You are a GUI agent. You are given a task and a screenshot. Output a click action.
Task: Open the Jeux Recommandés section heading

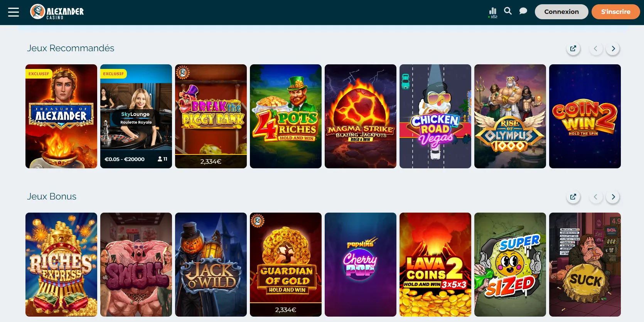(71, 48)
